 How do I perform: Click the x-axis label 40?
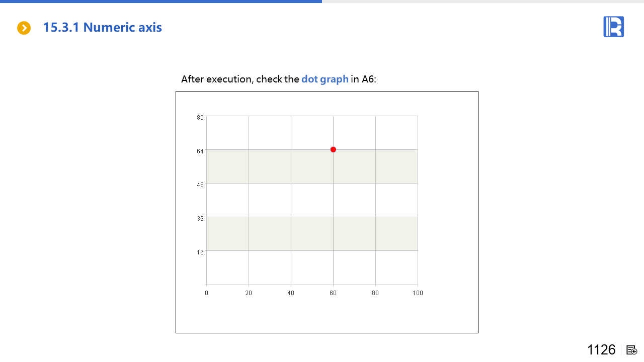(291, 293)
